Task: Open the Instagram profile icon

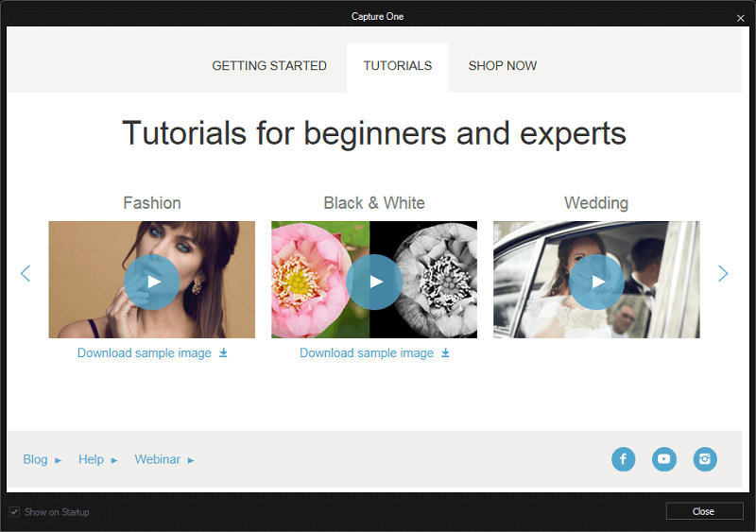Action: 705,459
